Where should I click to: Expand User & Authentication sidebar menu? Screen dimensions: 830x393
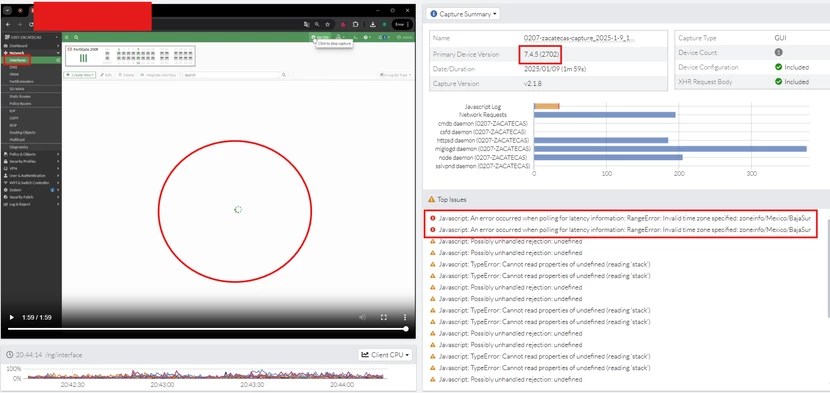tap(31, 175)
